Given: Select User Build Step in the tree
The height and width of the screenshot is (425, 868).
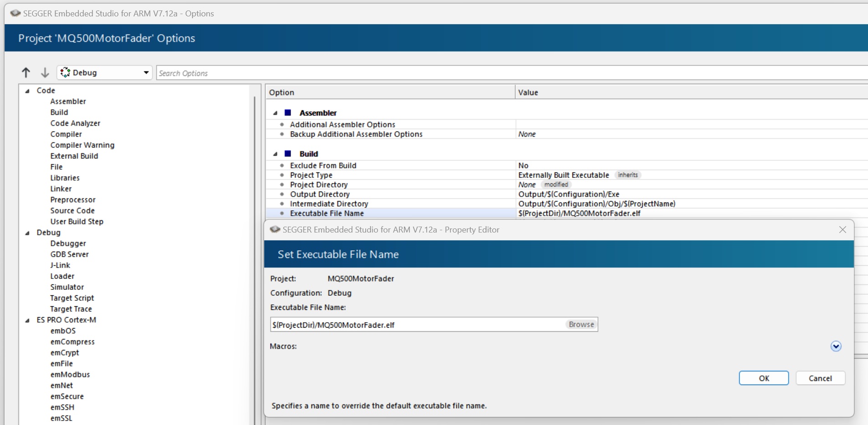Looking at the screenshot, I should (x=77, y=222).
